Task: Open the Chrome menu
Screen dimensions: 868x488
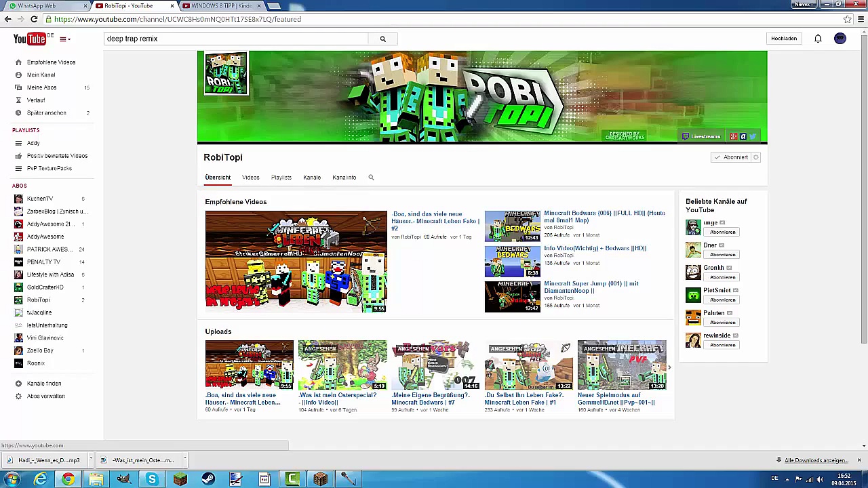Action: pyautogui.click(x=861, y=19)
